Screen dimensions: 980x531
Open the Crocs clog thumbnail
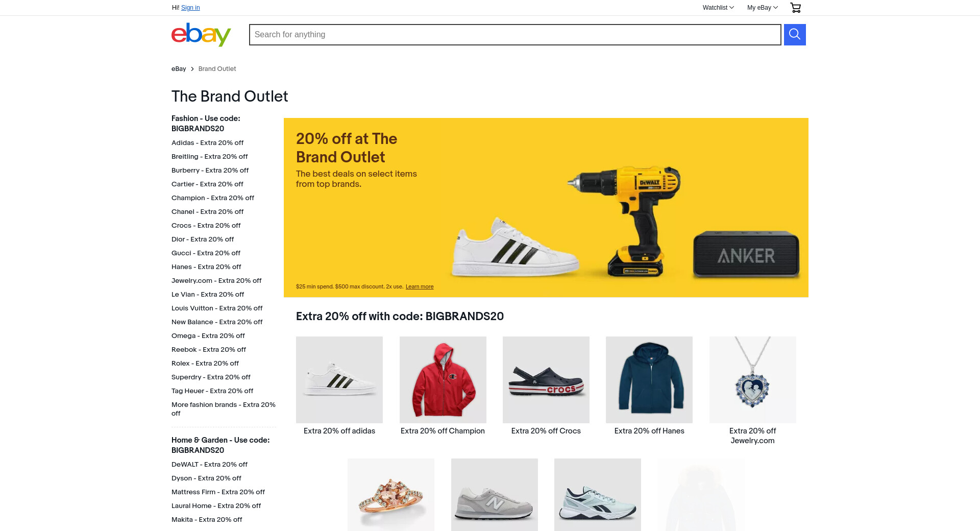point(546,380)
